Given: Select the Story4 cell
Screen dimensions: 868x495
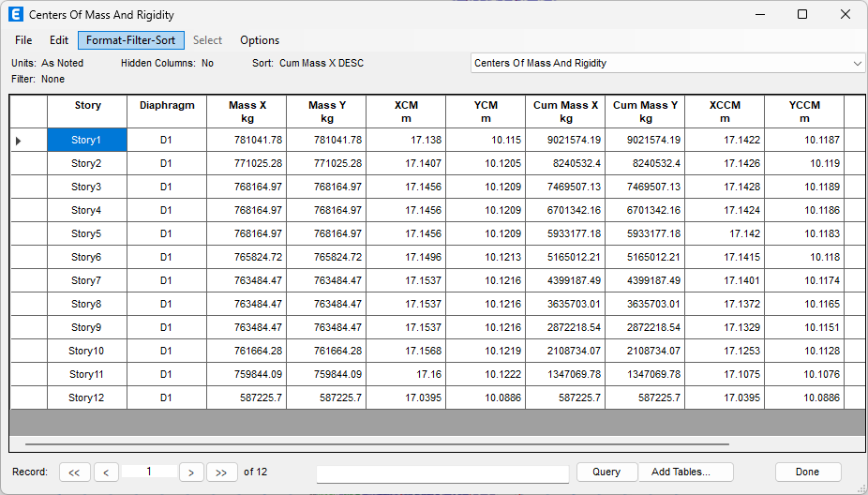Looking at the screenshot, I should (x=87, y=210).
